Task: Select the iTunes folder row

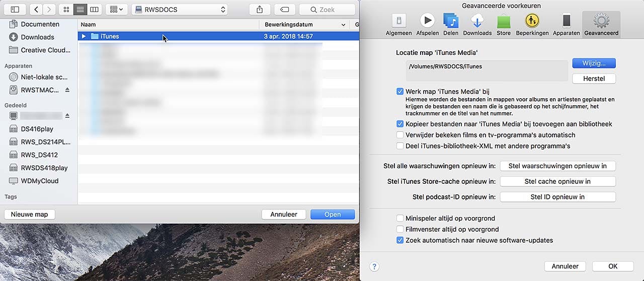Action: [x=218, y=36]
